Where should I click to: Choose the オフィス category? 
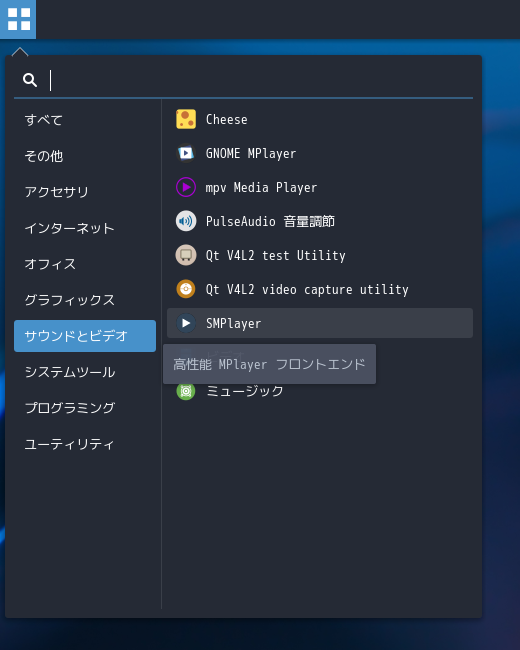(85, 264)
